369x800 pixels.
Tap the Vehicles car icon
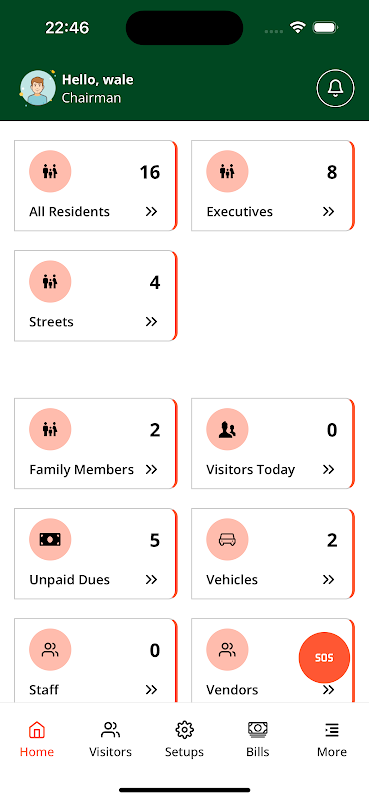227,540
